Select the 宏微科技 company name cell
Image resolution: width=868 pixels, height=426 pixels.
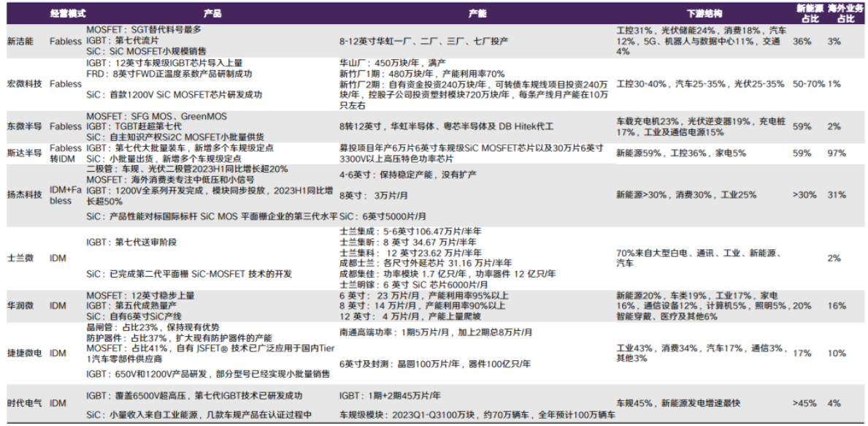[x=24, y=84]
